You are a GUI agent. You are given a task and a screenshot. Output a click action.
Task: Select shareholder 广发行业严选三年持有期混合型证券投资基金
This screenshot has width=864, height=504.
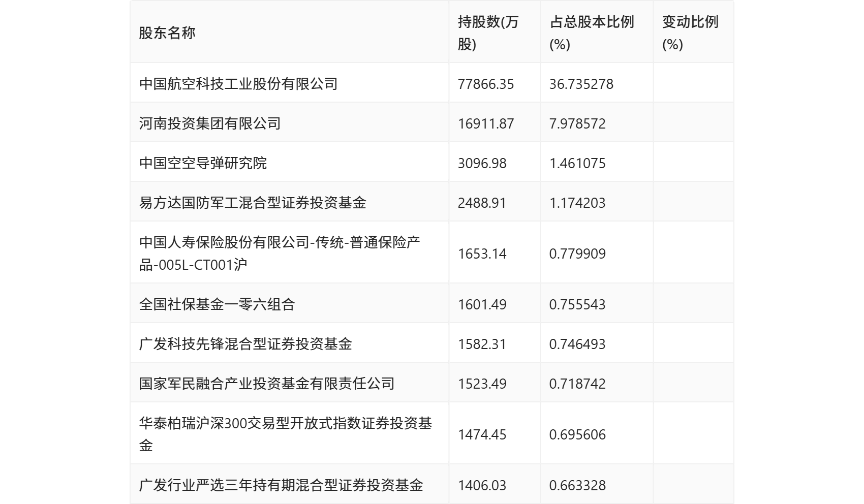pos(281,485)
